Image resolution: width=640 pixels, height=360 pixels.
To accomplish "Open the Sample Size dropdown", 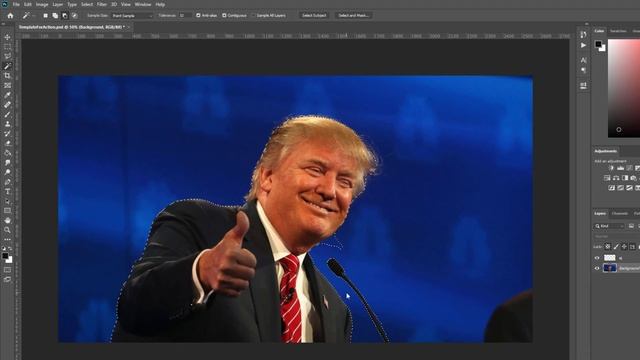I will click(132, 16).
